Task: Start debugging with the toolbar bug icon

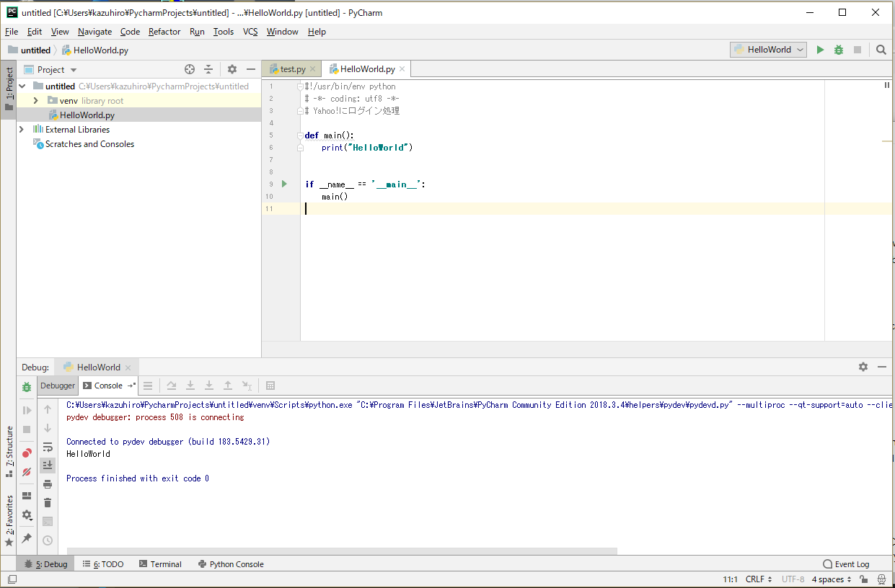Action: 839,50
